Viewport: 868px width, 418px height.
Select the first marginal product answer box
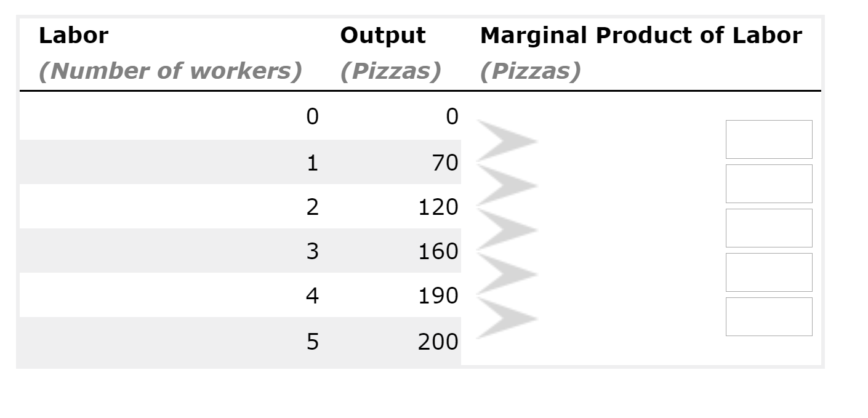pyautogui.click(x=769, y=140)
